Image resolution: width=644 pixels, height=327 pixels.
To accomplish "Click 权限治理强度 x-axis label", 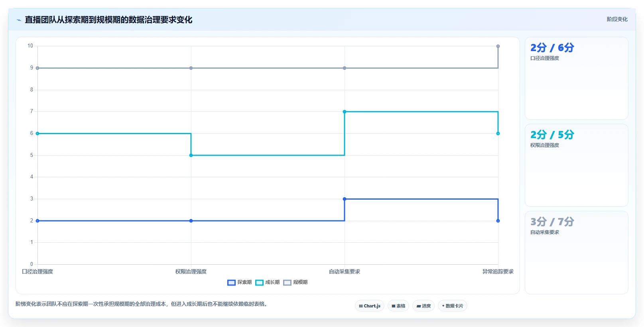I will pyautogui.click(x=191, y=272).
